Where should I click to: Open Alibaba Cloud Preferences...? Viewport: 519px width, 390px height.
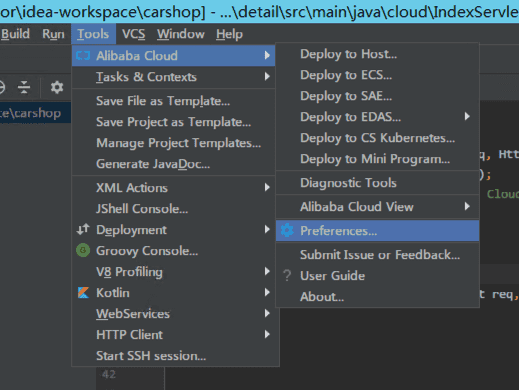click(x=377, y=231)
